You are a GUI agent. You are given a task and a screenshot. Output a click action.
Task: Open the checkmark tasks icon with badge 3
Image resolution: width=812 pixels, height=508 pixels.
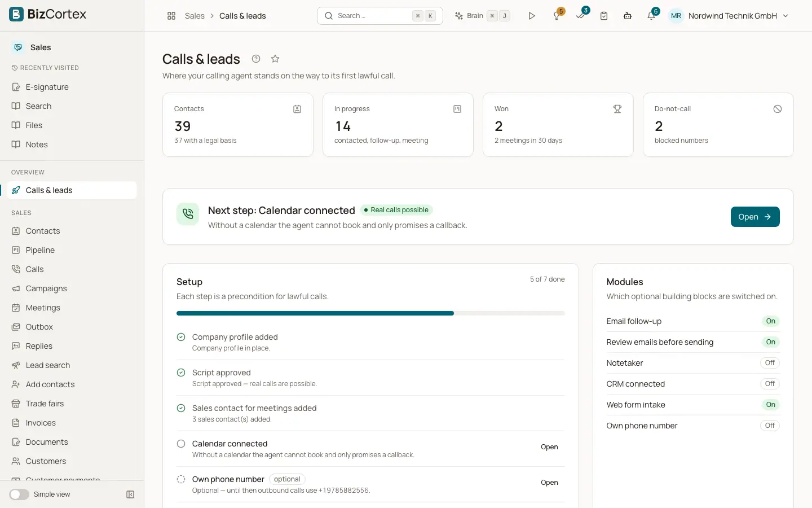coord(581,16)
